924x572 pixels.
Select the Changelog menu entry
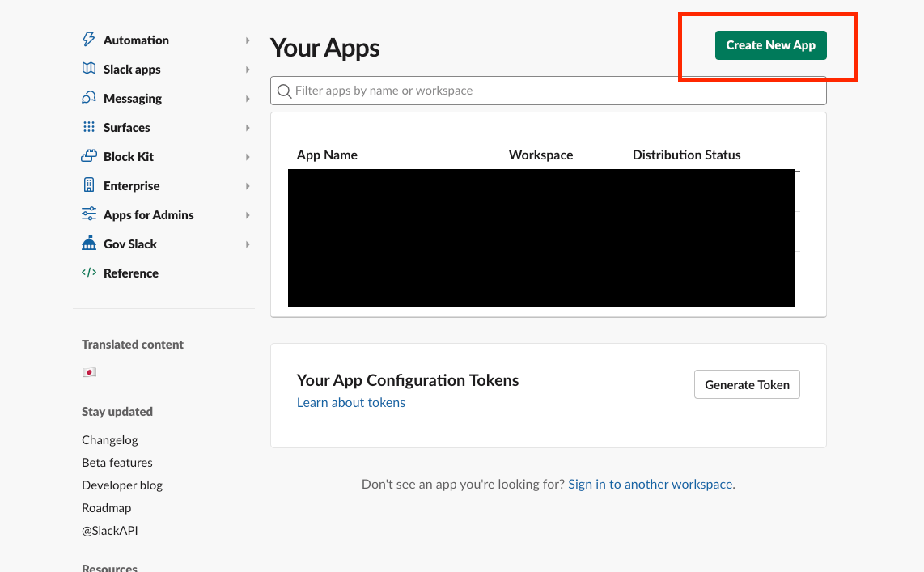click(x=109, y=439)
